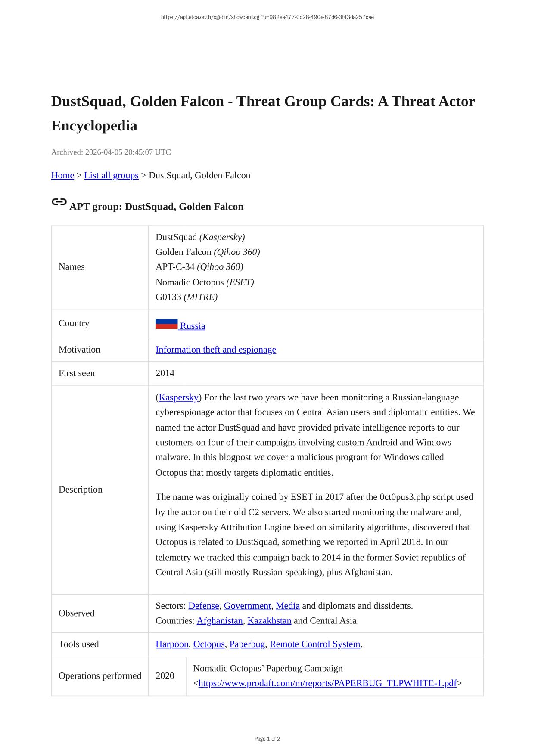Select the Defense sector link
This screenshot has width=535, height=756.
click(204, 606)
